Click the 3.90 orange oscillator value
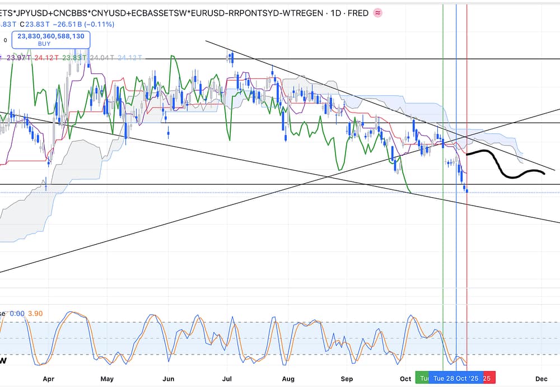560x392 pixels. click(35, 314)
